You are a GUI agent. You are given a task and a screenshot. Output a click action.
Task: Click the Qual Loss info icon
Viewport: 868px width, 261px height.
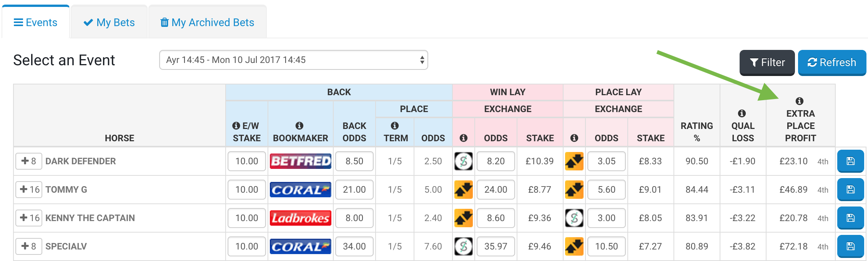click(x=742, y=113)
